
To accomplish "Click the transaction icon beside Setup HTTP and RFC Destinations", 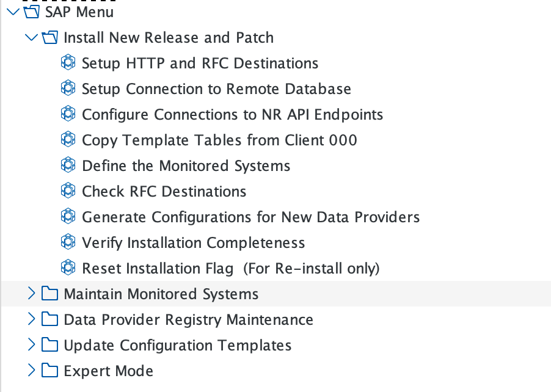I will 68,62.
